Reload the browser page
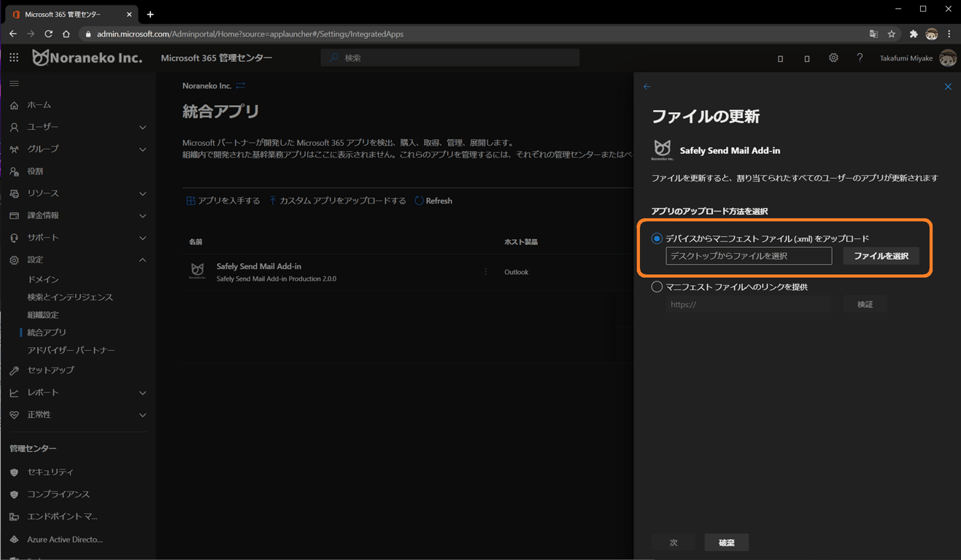961x560 pixels. coord(48,34)
